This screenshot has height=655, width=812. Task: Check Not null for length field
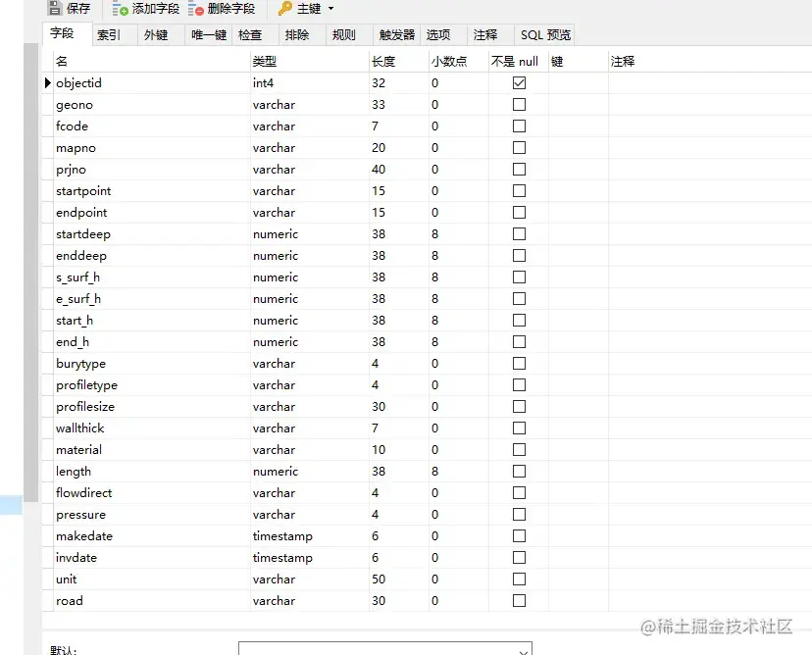(519, 472)
